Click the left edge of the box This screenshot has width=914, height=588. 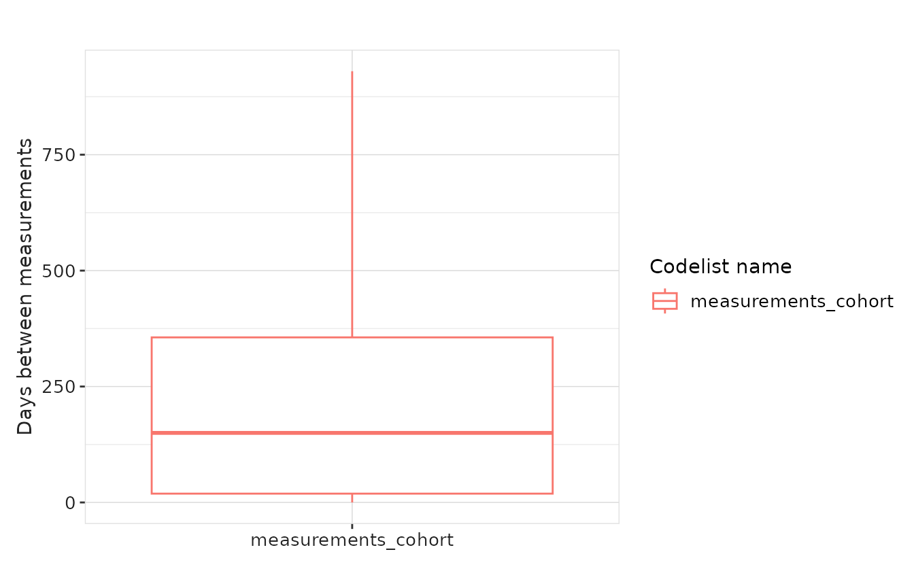point(152,415)
